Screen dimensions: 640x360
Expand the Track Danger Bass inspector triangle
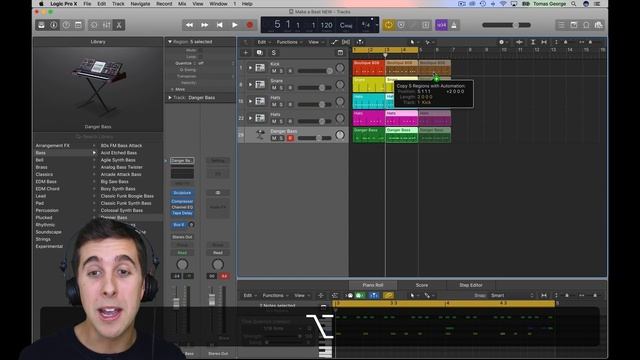[170, 98]
